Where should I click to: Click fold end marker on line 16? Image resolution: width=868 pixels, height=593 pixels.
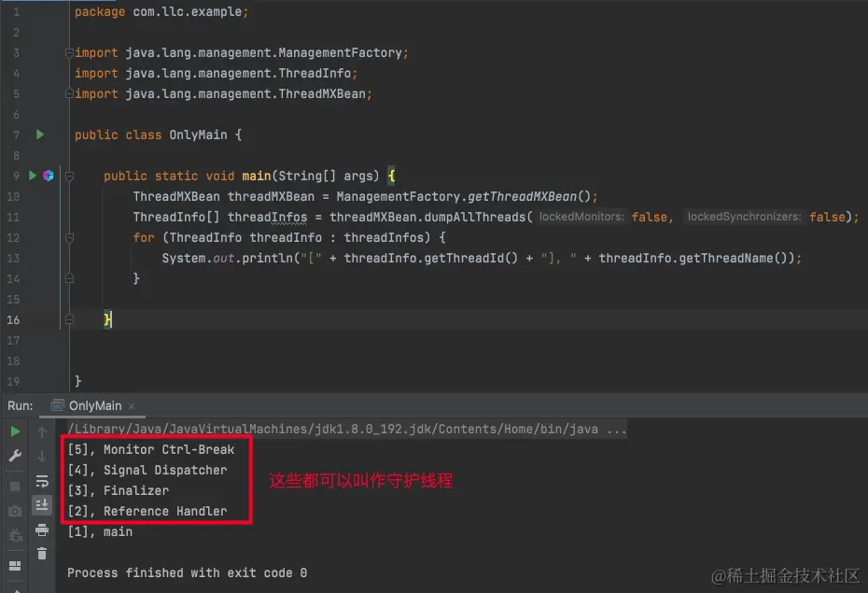pos(69,319)
